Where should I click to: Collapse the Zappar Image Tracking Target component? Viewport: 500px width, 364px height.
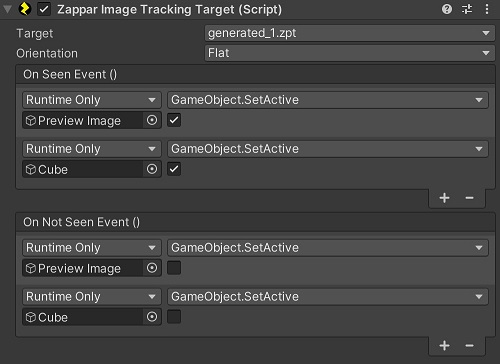pos(7,9)
